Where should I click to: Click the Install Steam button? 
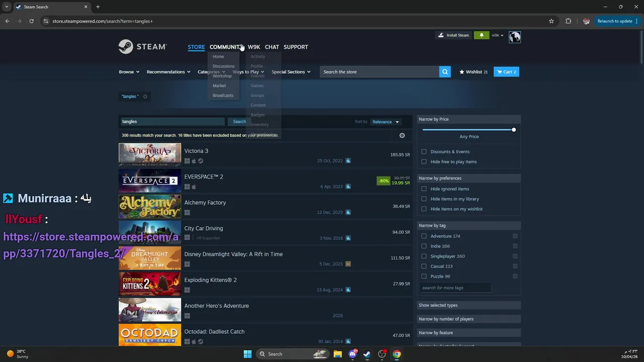[453, 35]
